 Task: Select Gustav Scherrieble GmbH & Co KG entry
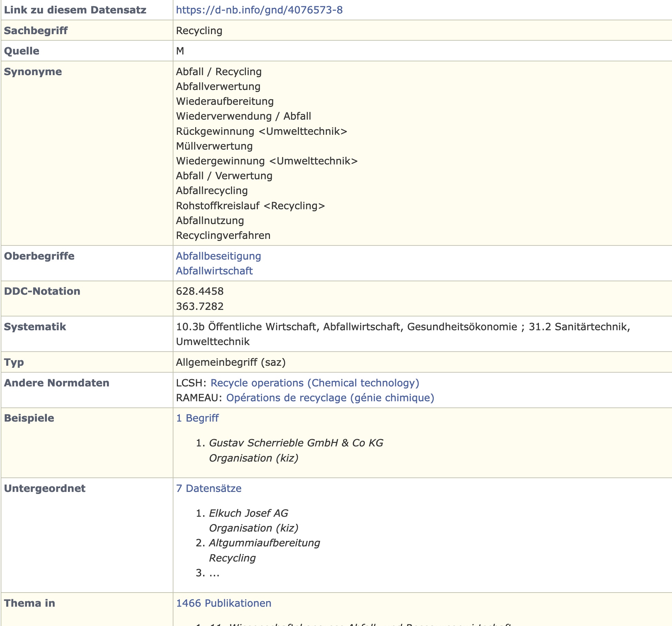(296, 443)
